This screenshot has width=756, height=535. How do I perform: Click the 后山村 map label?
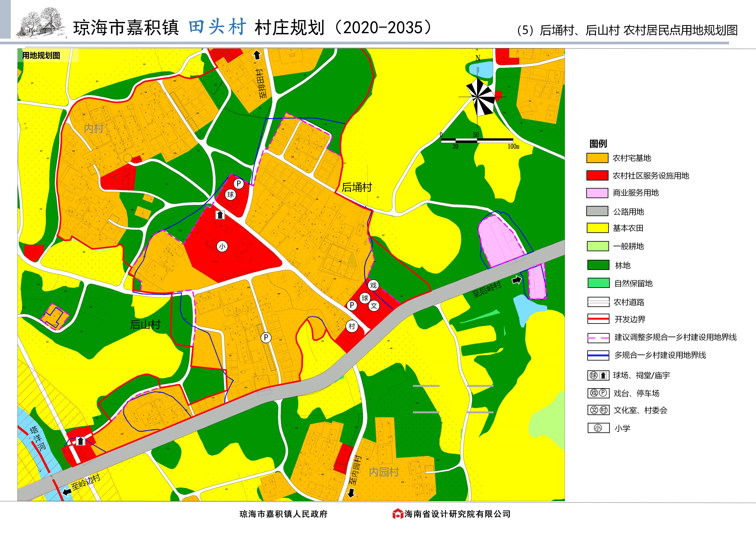tap(145, 325)
